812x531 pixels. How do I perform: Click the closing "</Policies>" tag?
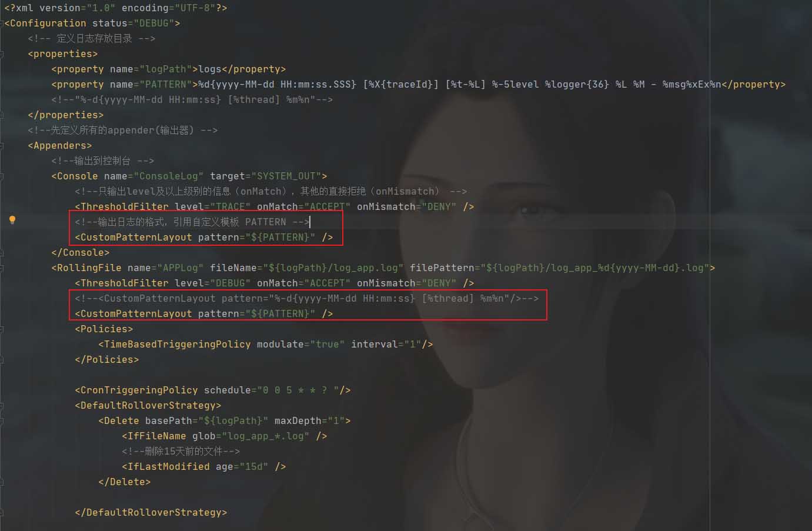point(107,359)
